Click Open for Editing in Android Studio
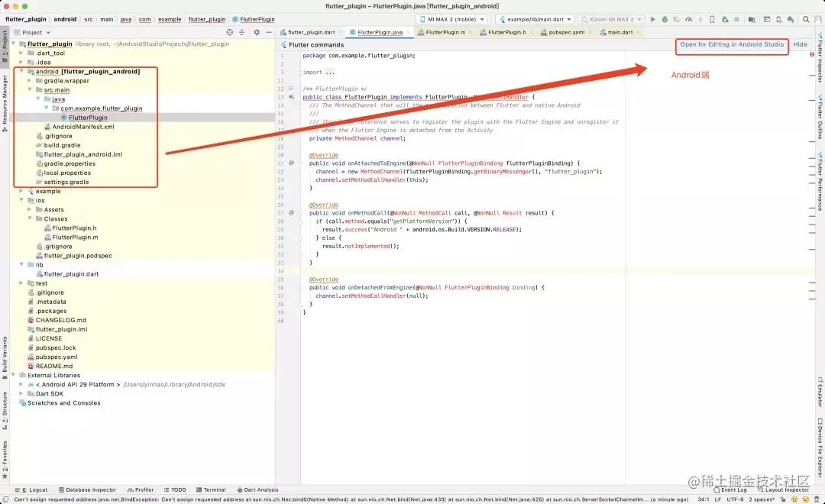 (x=732, y=45)
